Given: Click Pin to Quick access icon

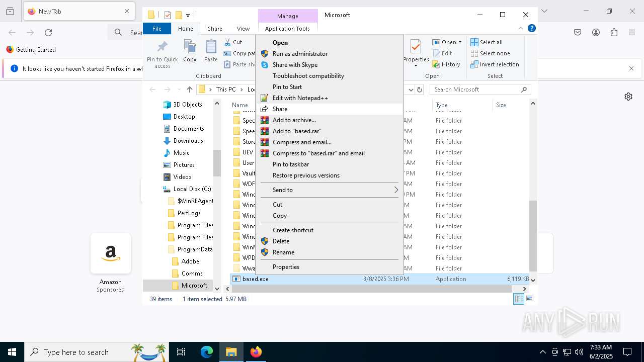Looking at the screenshot, I should [x=162, y=47].
